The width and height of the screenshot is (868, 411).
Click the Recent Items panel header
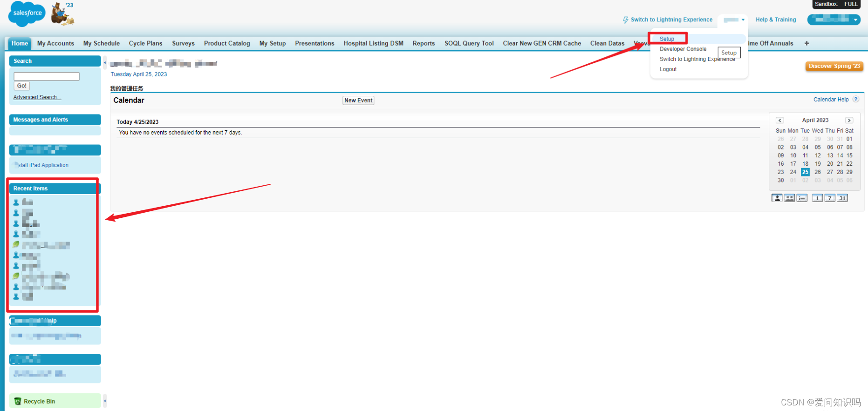click(55, 189)
